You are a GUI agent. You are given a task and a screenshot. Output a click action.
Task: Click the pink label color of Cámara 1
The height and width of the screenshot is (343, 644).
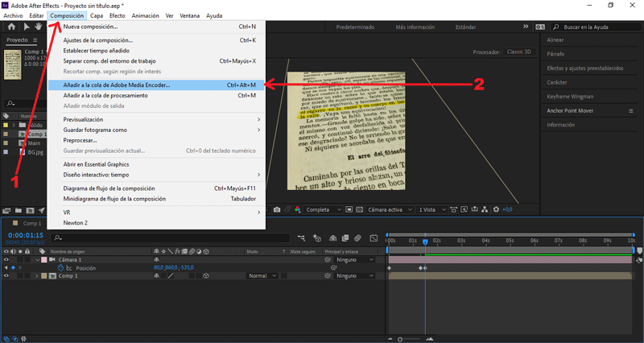point(44,259)
